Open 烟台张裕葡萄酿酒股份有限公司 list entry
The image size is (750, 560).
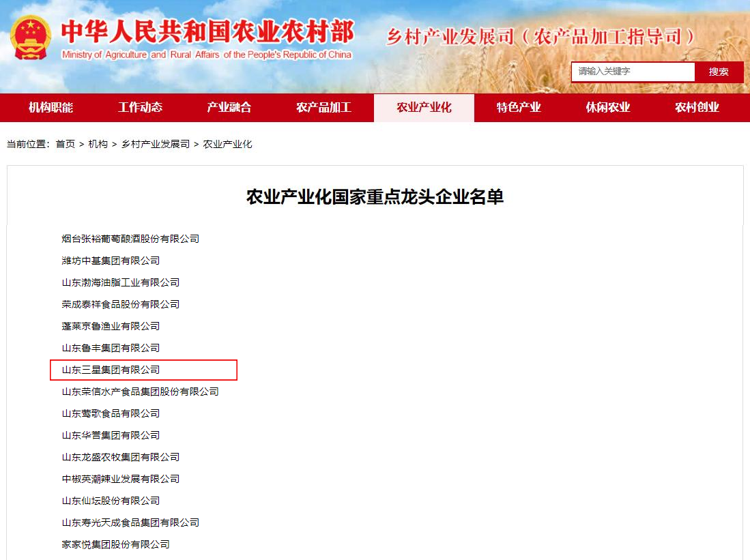tap(130, 239)
